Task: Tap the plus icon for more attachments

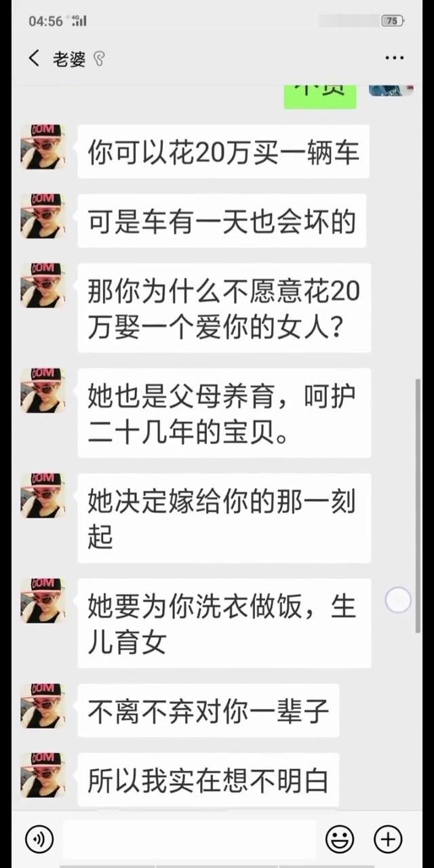Action: 389,840
